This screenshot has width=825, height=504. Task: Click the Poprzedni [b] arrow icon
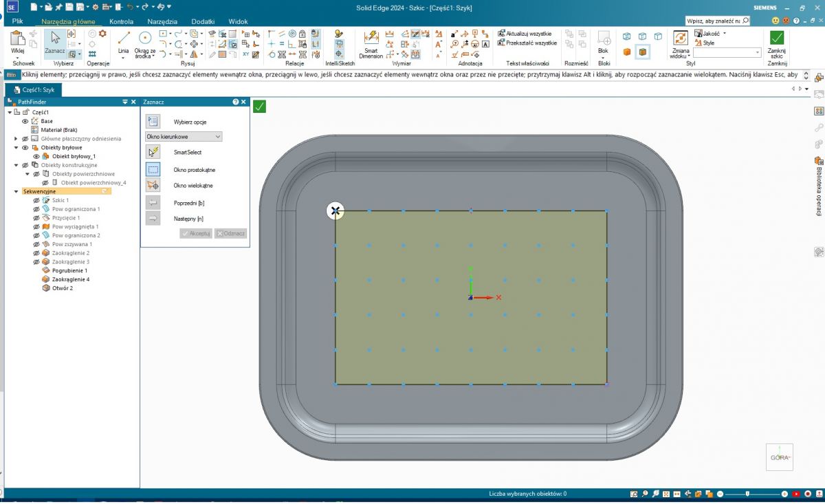[x=153, y=203]
